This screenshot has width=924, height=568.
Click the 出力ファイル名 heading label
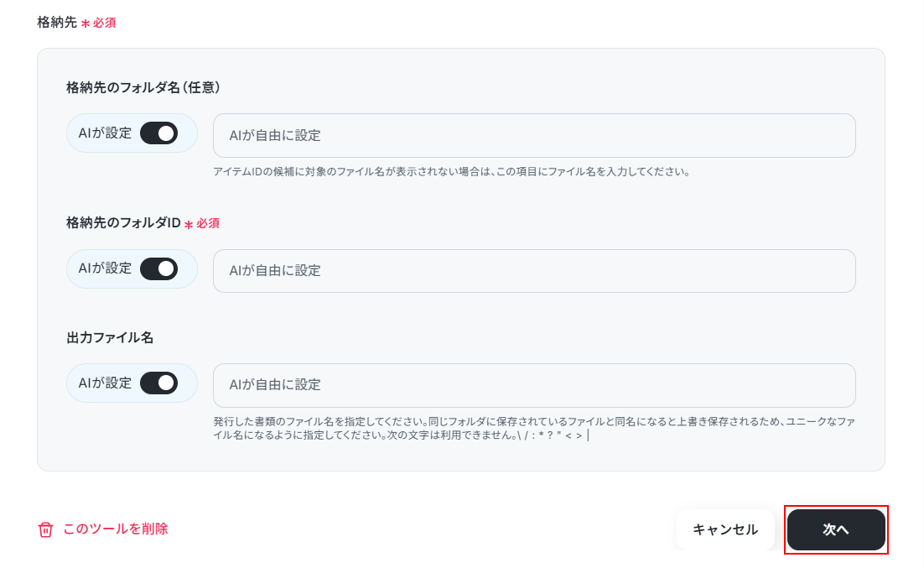pos(110,337)
